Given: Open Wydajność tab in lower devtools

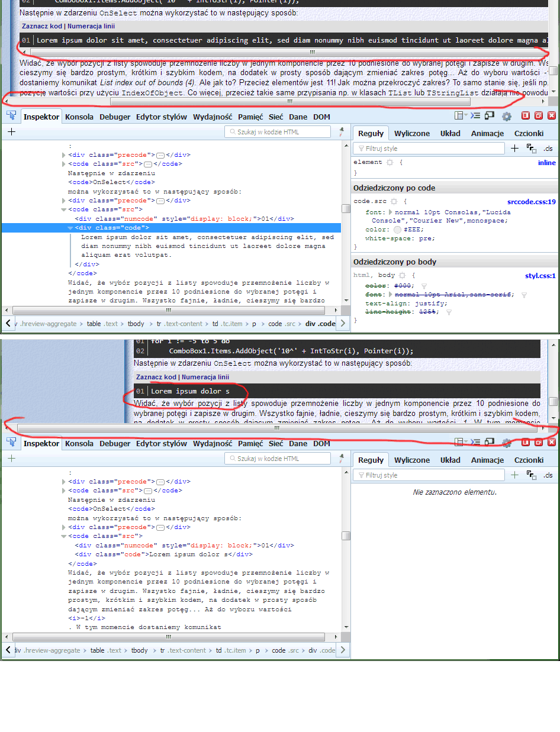Looking at the screenshot, I should pyautogui.click(x=213, y=444).
